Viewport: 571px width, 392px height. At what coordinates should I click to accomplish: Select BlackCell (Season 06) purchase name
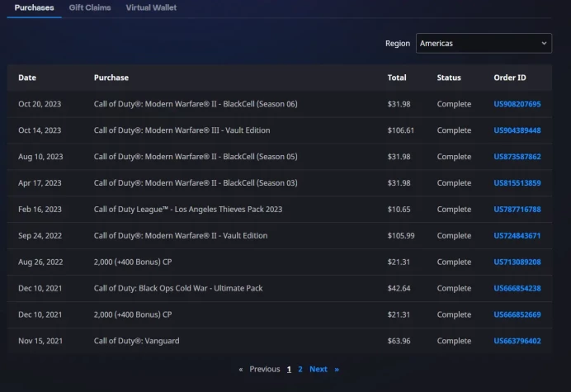(x=196, y=104)
